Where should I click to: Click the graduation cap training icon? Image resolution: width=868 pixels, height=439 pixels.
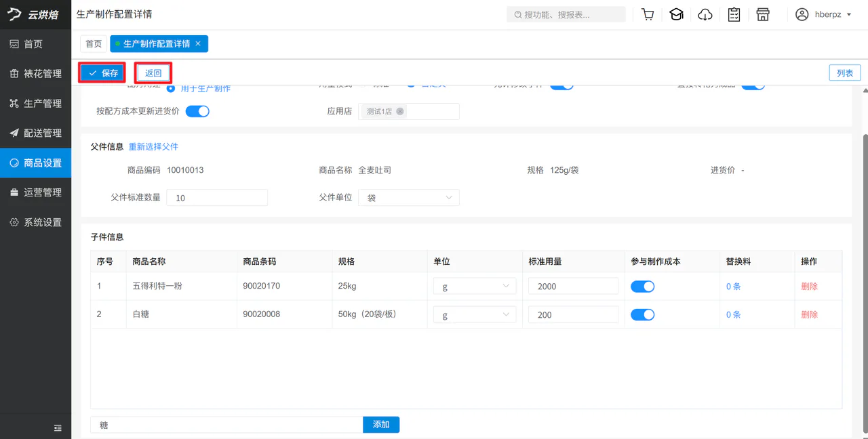(676, 14)
